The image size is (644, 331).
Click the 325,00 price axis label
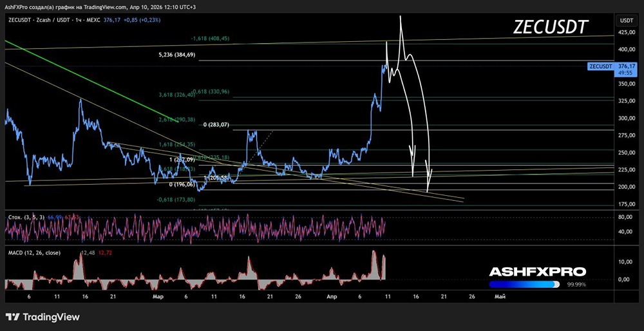coord(625,100)
